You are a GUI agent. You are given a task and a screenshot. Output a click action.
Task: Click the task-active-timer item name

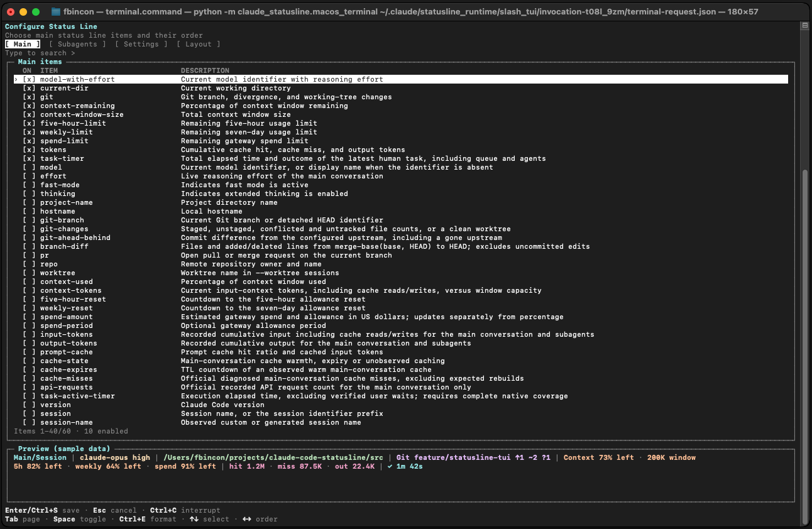(x=77, y=396)
